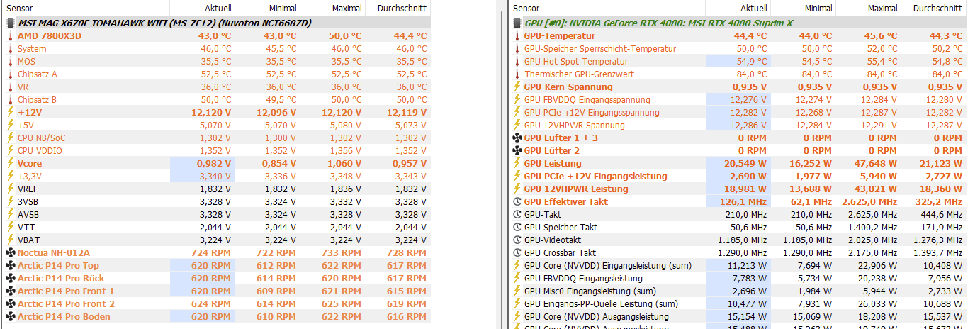Select the thermometer icon of Chipsatz B

click(x=10, y=99)
